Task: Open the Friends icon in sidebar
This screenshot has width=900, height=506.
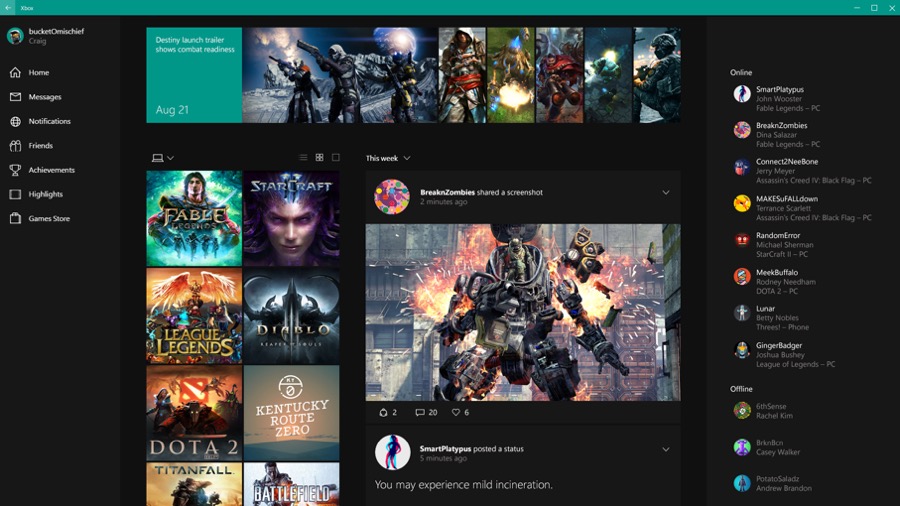Action: pos(15,146)
